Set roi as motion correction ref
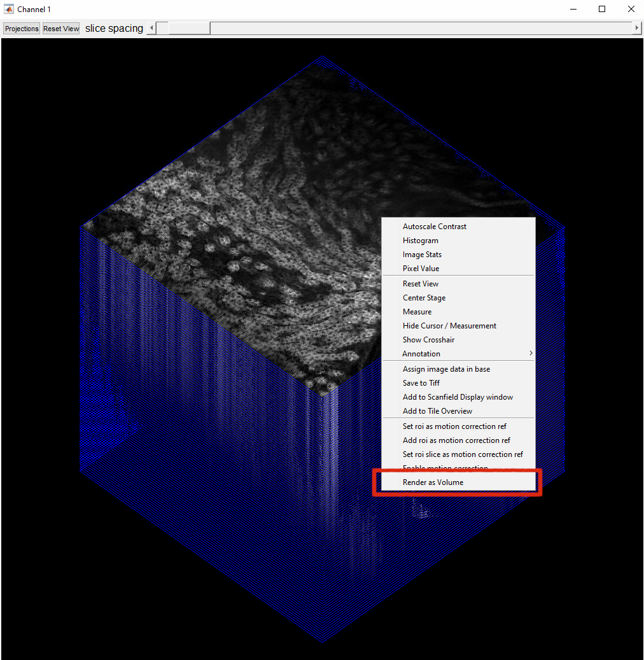Screen dimensions: 644x660 point(454,426)
